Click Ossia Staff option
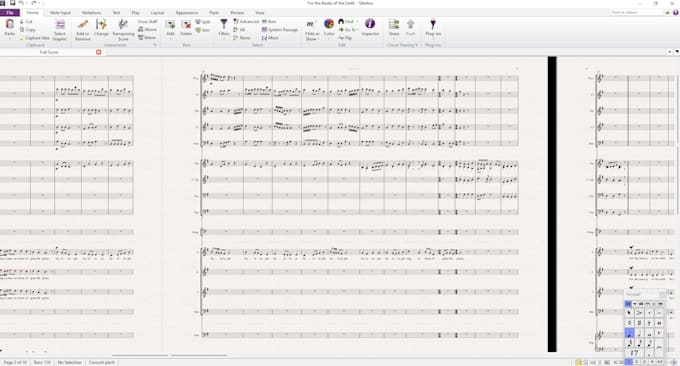This screenshot has height=366, width=680. [x=147, y=21]
